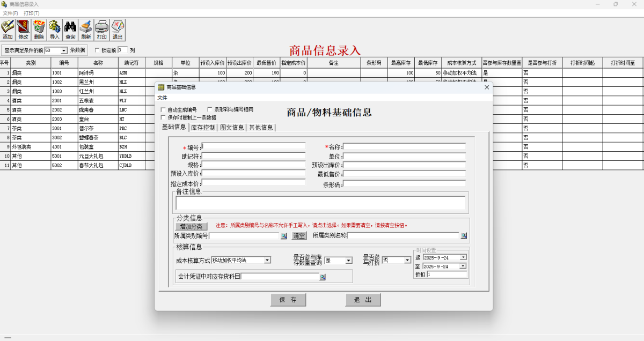Viewport: 644px width, 341px height.
Task: Click the 刷新 (Refresh) brush icon
Action: [85, 29]
